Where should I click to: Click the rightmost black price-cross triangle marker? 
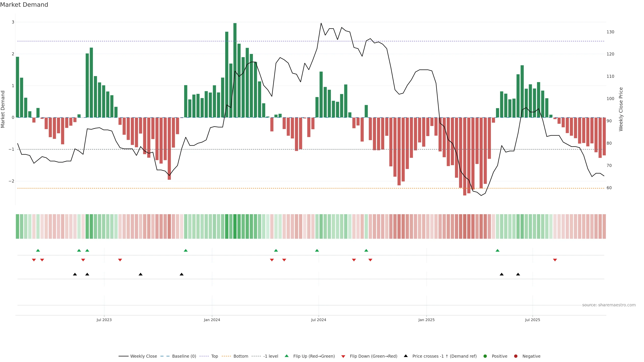[518, 274]
